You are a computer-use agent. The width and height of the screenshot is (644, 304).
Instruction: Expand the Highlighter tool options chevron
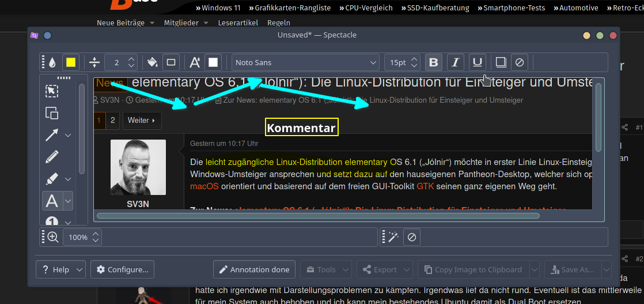point(68,179)
